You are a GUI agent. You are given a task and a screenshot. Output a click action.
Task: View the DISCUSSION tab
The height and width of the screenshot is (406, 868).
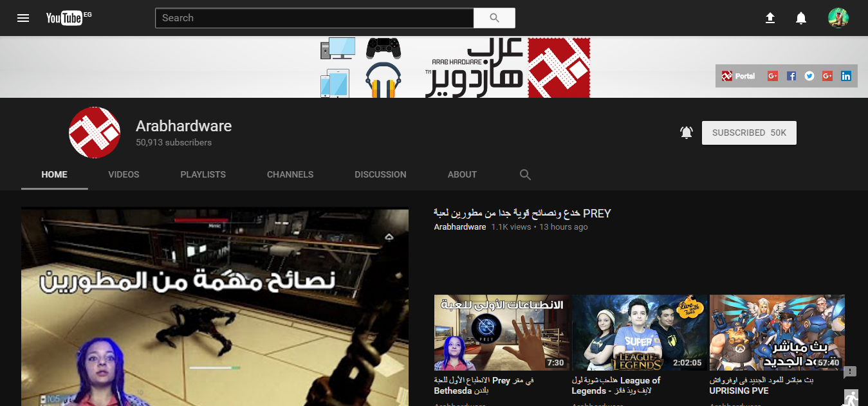pyautogui.click(x=380, y=174)
